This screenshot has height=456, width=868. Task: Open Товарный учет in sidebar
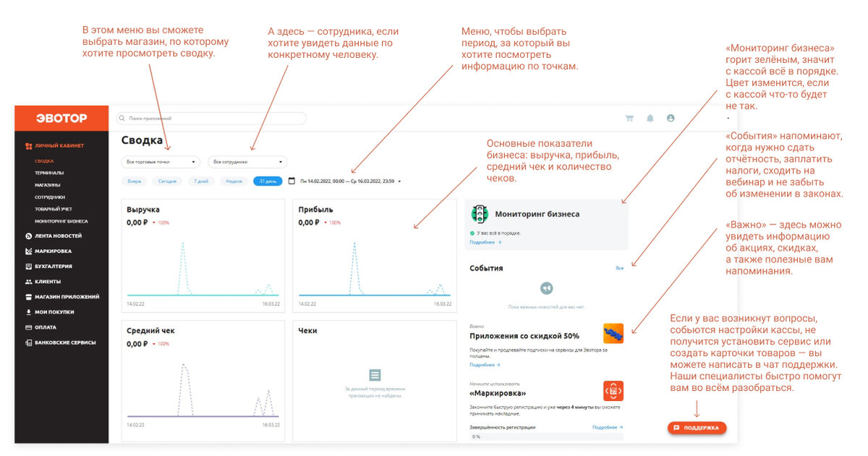point(53,209)
